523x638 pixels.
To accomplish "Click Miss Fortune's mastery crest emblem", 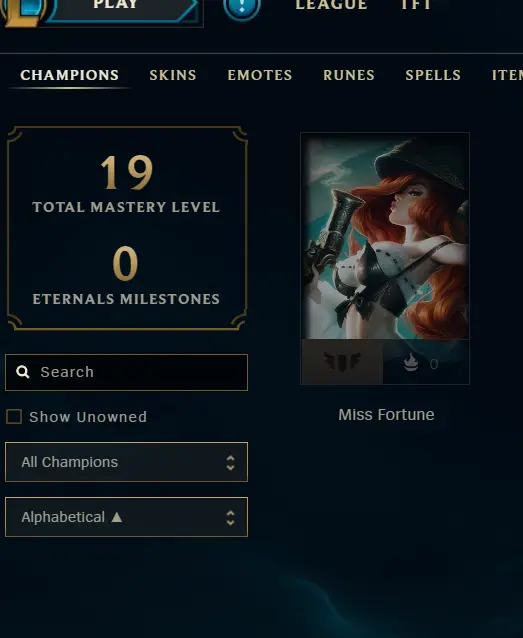I will [342, 361].
